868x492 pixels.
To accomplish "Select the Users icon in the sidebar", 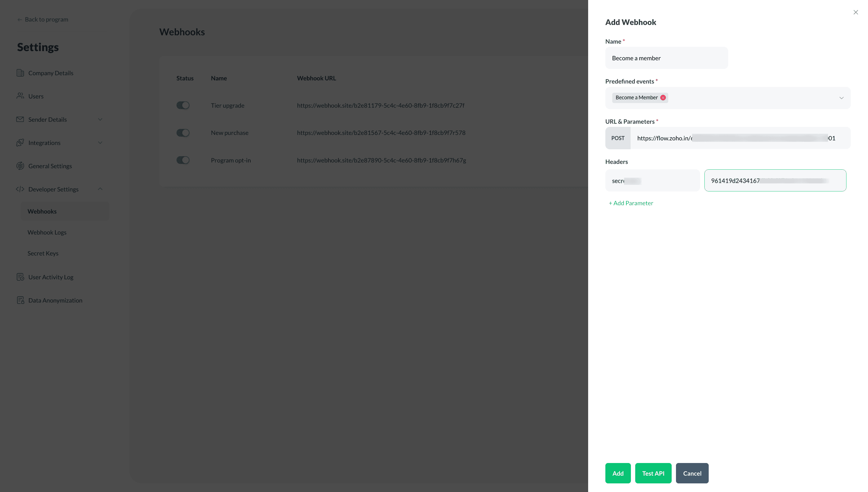I will point(20,96).
